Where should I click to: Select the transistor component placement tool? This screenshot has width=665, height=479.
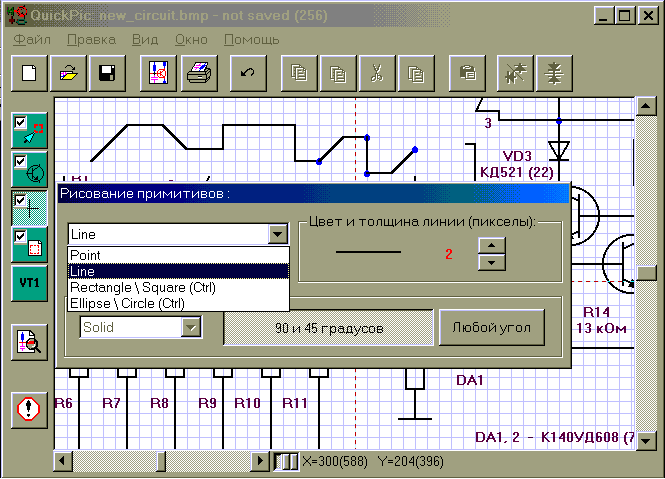29,169
